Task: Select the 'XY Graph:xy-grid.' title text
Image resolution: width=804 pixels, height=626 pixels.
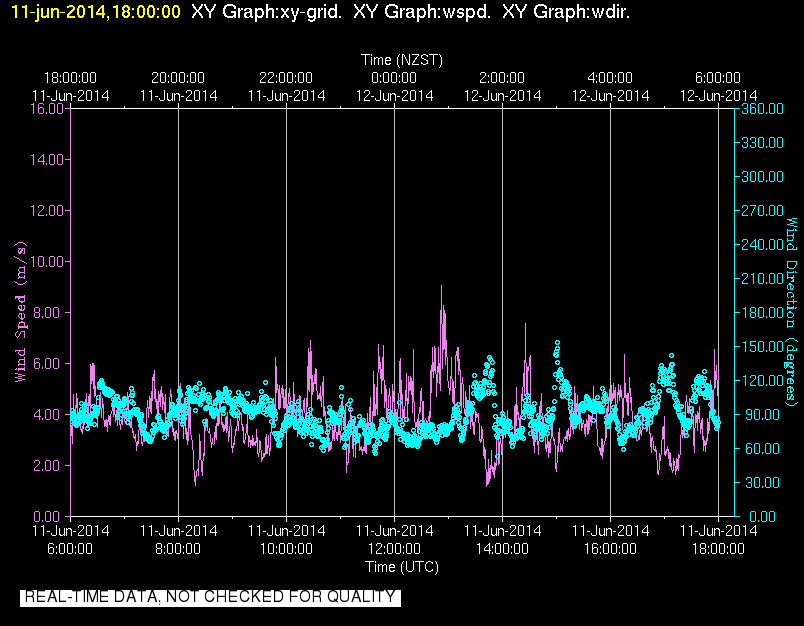Action: [x=267, y=12]
